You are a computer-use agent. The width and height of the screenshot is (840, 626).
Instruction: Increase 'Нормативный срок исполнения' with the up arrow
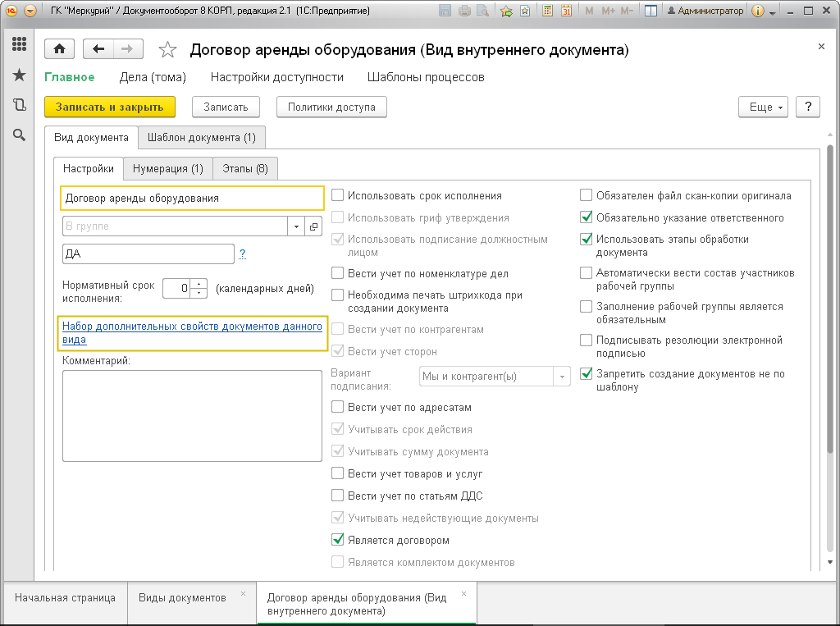coord(199,284)
